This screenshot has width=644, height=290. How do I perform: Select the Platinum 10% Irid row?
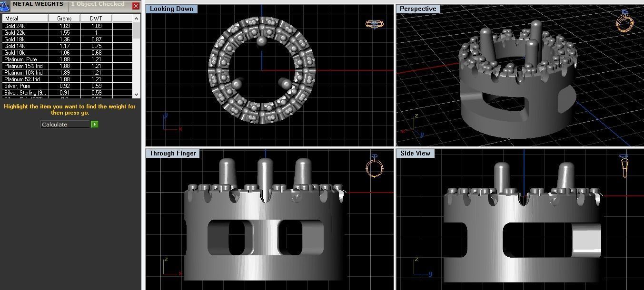pyautogui.click(x=67, y=73)
